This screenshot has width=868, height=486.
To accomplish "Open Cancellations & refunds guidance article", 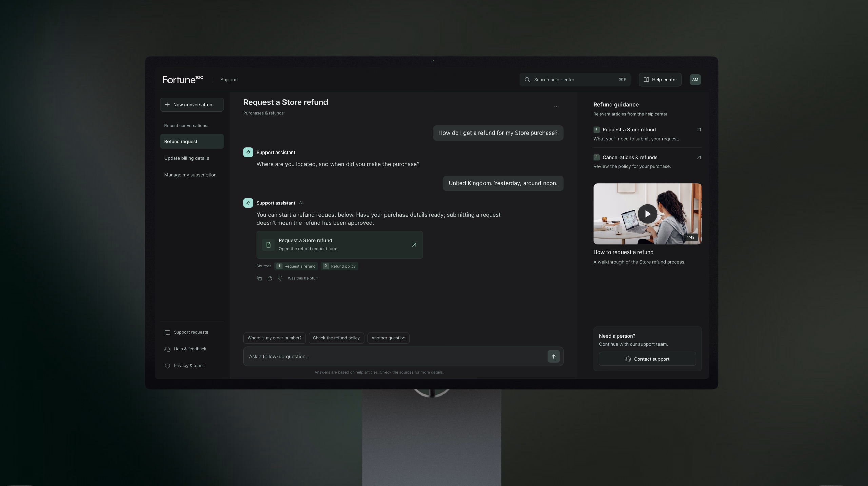I will [647, 162].
